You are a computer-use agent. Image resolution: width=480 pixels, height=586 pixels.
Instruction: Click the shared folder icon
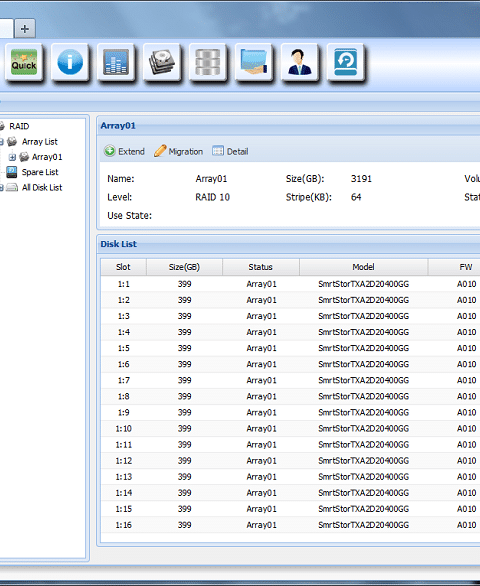click(254, 62)
